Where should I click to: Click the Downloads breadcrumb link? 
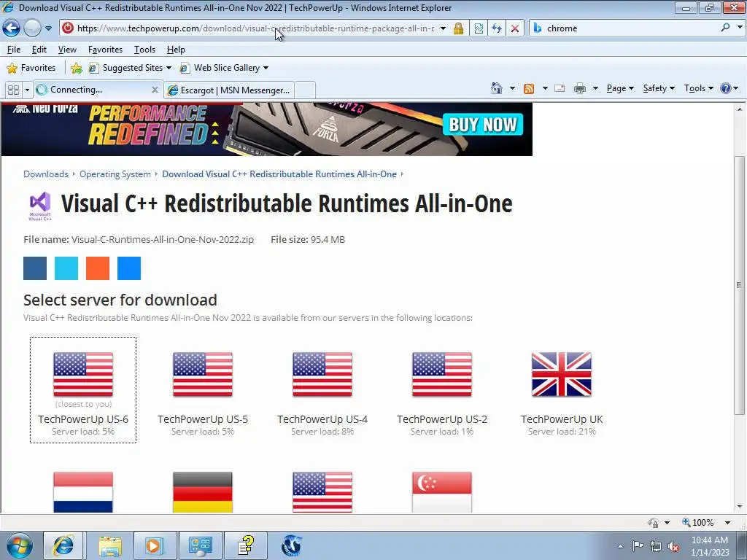click(46, 174)
